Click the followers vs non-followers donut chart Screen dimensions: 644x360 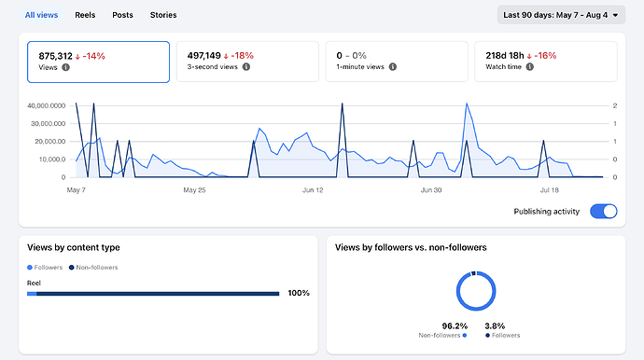coord(476,291)
